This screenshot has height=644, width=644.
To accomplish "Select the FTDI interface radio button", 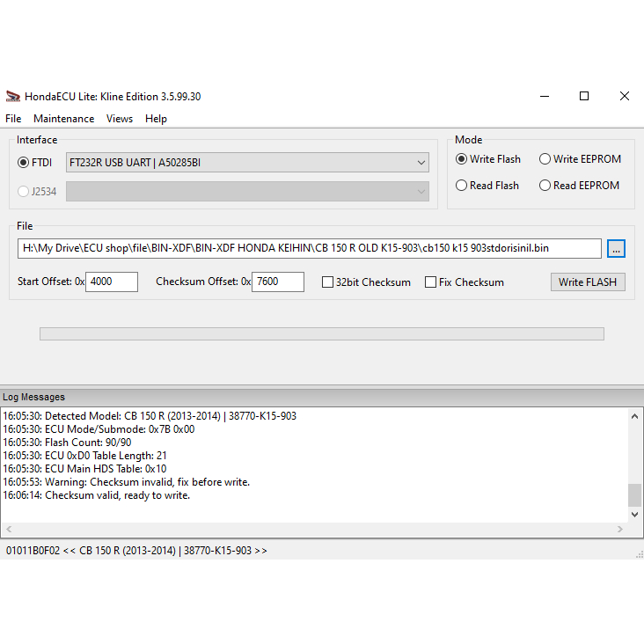I will point(24,163).
